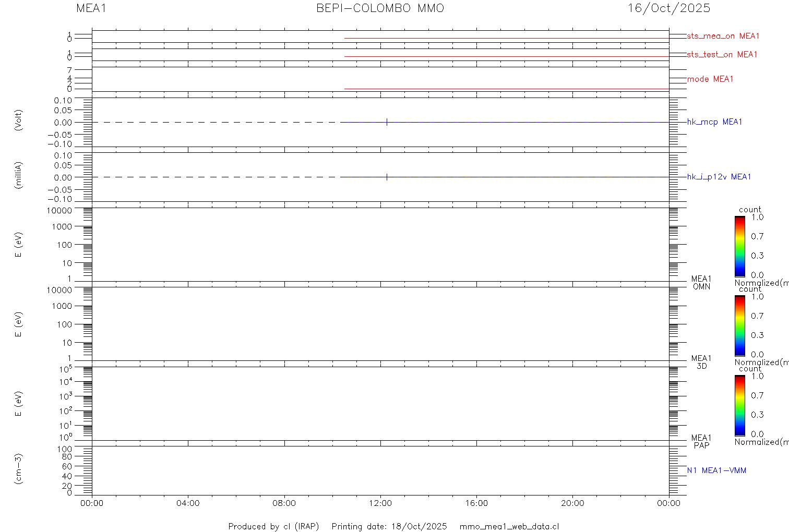
Task: Click the spike marker on hk_i_p12v trace
Action: [387, 177]
